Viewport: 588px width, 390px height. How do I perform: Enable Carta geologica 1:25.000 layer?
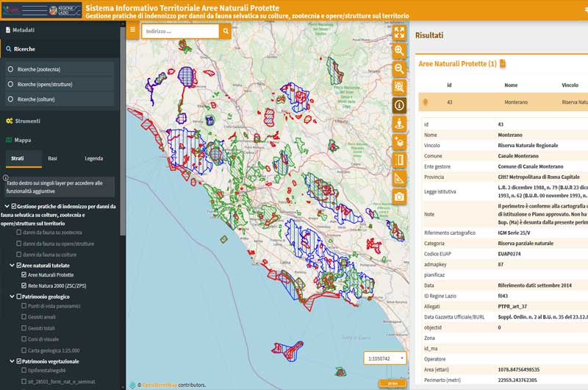[24, 350]
